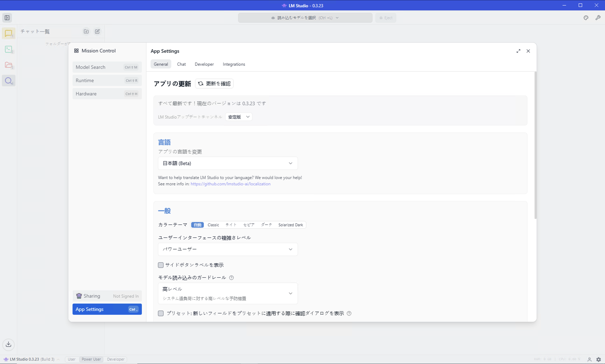605x364 pixels.
Task: Check the preset confirmation dialog checkbox
Action: (x=161, y=313)
